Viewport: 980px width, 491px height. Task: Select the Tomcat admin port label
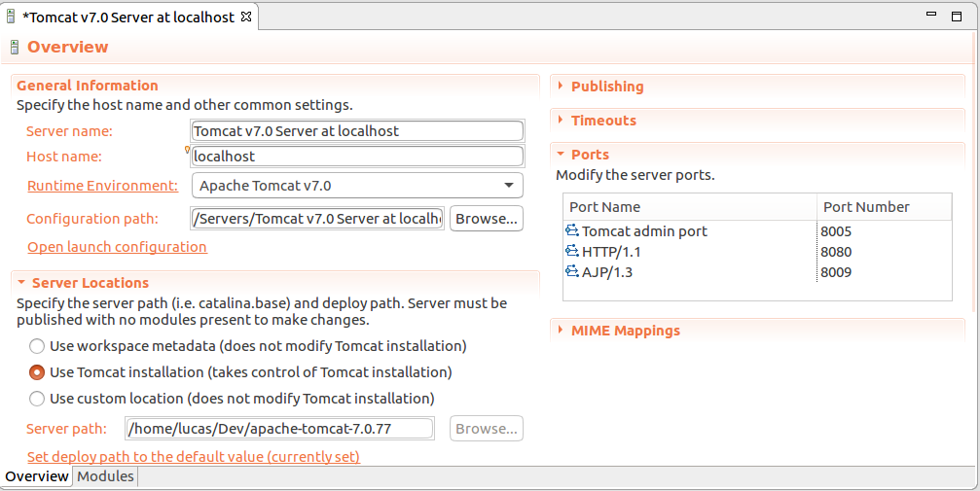[644, 231]
